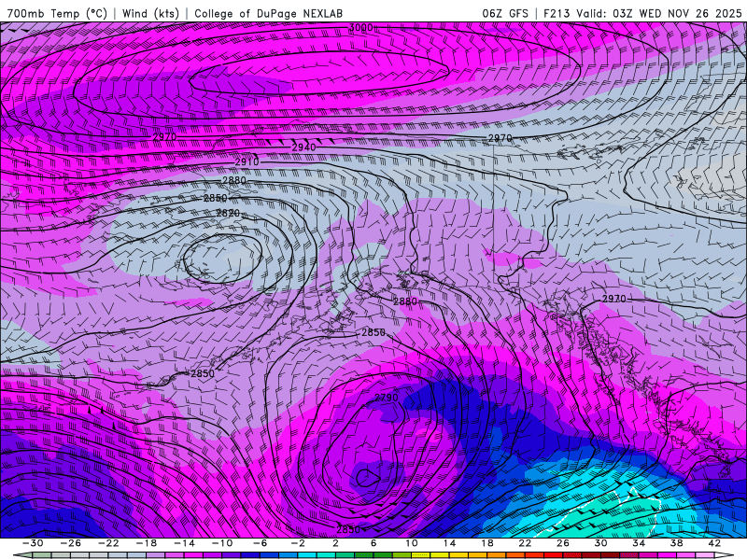Image resolution: width=747 pixels, height=560 pixels.
Task: Select the positive 30 legend value
Action: pyautogui.click(x=600, y=543)
